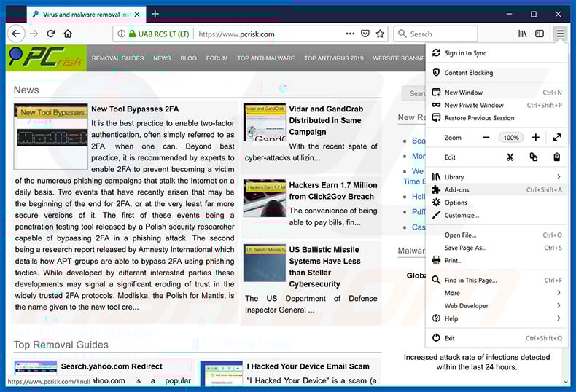Open the Home page icon
This screenshot has width=576, height=392.
(68, 34)
